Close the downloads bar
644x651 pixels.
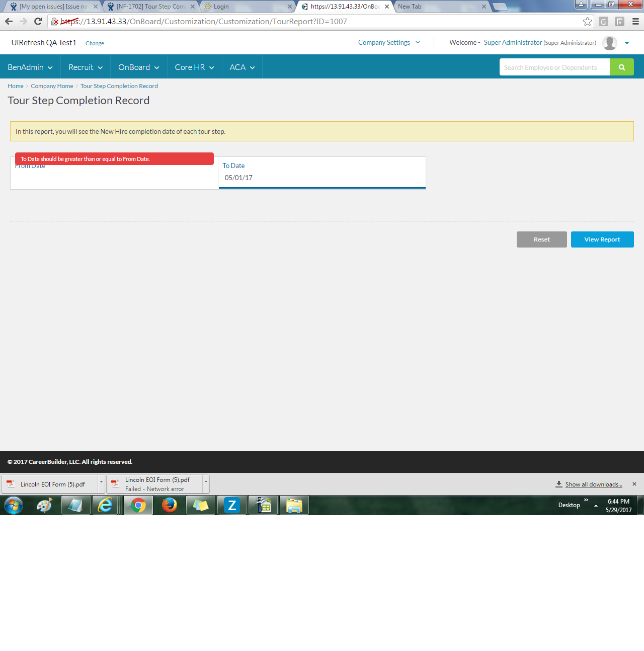coord(634,484)
